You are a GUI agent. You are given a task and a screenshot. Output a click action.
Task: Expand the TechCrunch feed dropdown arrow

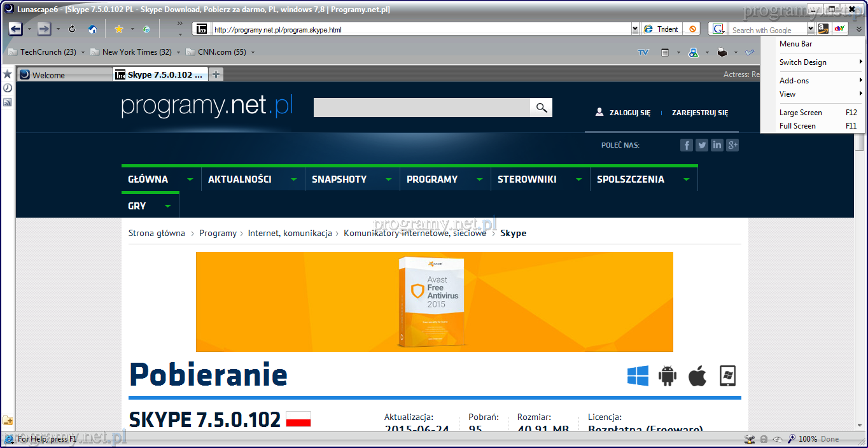point(84,52)
